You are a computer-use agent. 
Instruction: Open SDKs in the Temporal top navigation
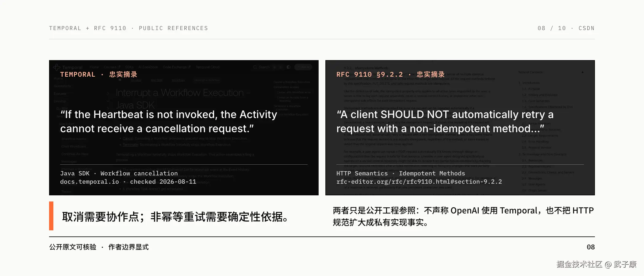click(x=129, y=67)
